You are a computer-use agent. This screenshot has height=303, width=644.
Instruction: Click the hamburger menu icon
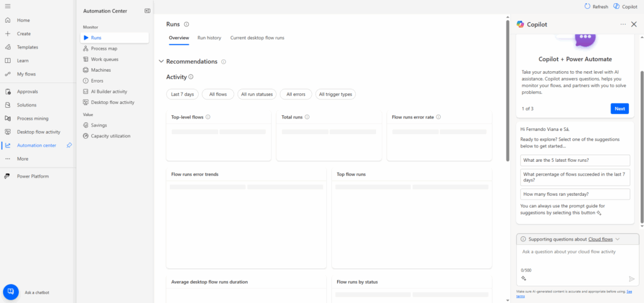click(8, 6)
